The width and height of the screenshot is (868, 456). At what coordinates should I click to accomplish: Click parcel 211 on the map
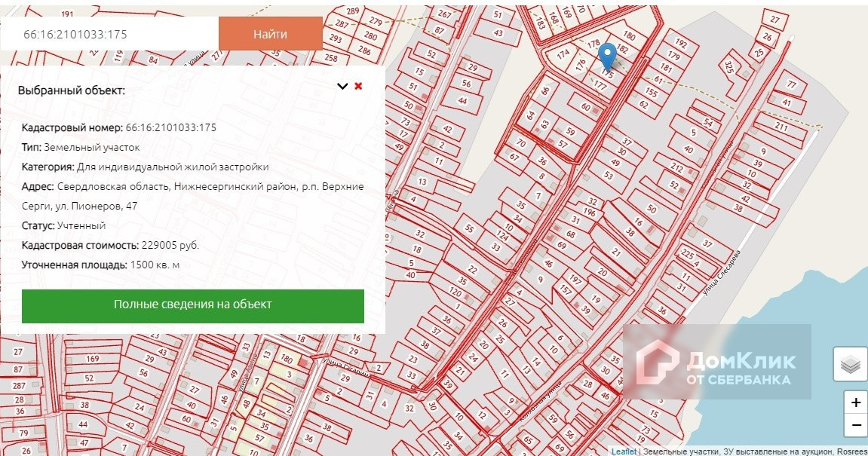click(781, 127)
